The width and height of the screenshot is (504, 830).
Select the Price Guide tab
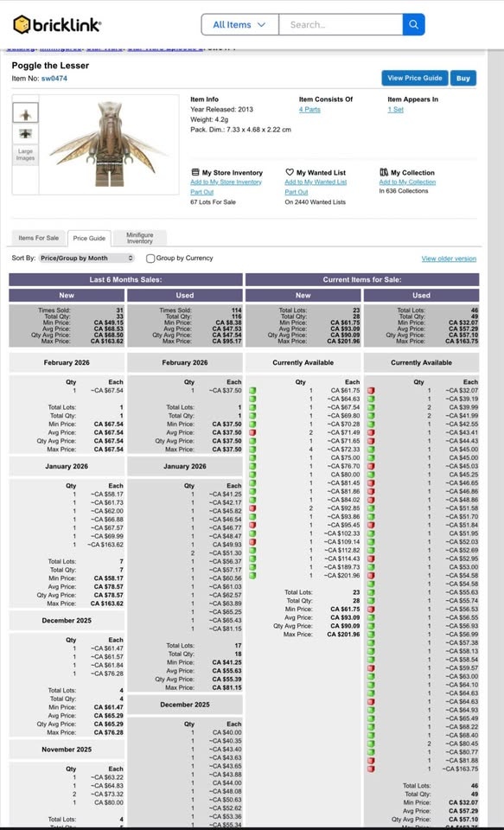(89, 239)
